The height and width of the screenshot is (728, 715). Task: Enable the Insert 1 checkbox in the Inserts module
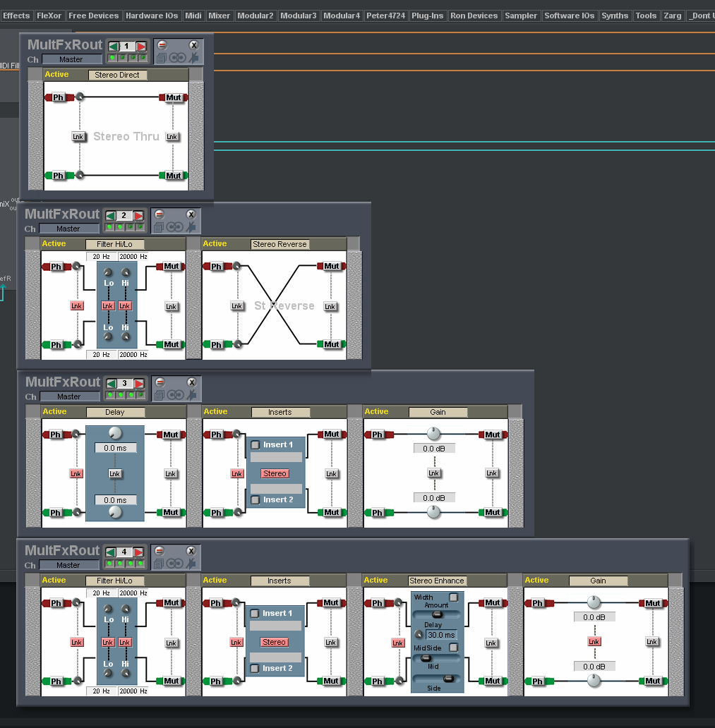click(x=256, y=444)
